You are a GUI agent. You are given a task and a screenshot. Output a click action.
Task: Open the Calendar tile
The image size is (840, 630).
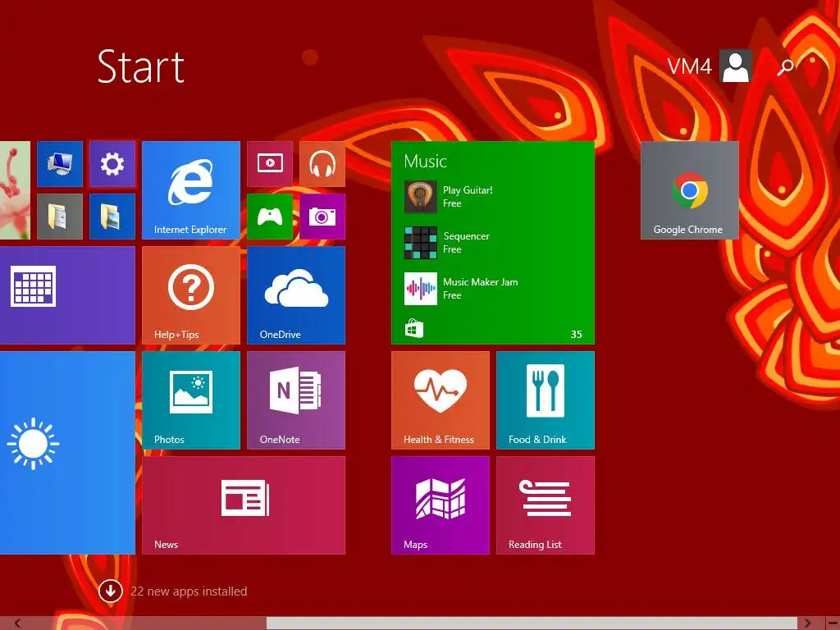(x=67, y=295)
